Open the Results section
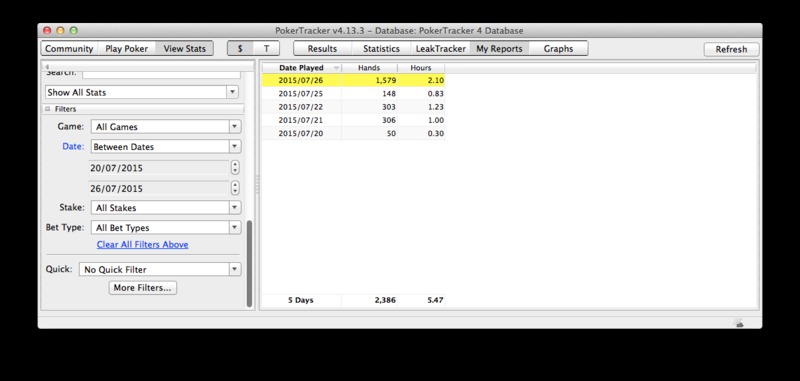800x381 pixels. pyautogui.click(x=322, y=48)
